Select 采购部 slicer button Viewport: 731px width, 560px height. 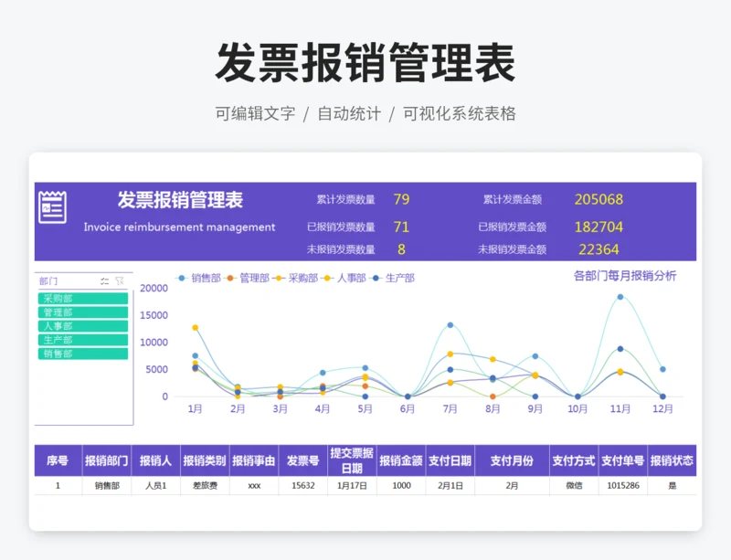[83, 299]
